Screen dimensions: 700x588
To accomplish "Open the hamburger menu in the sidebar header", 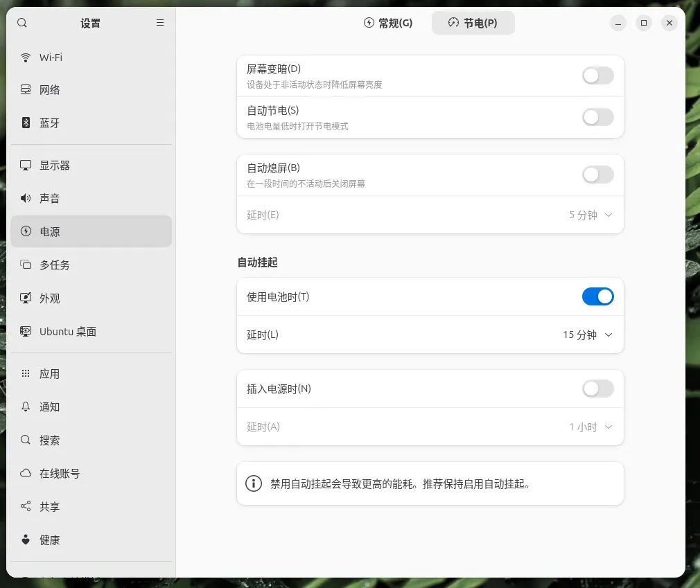I will coord(160,23).
